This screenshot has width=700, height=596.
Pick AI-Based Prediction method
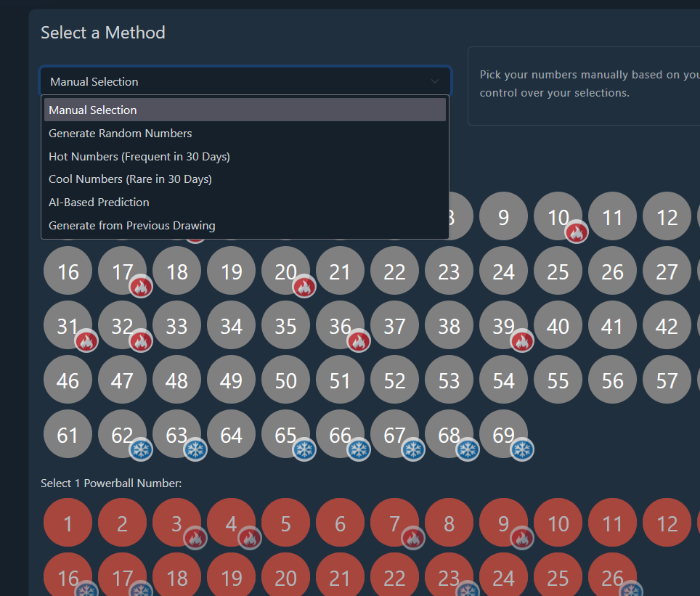(99, 202)
